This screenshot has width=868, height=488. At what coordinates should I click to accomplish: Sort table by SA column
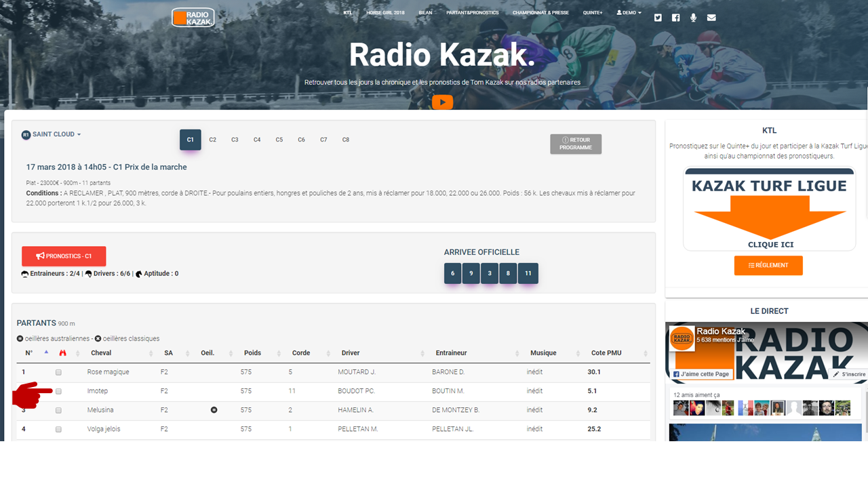(175, 353)
